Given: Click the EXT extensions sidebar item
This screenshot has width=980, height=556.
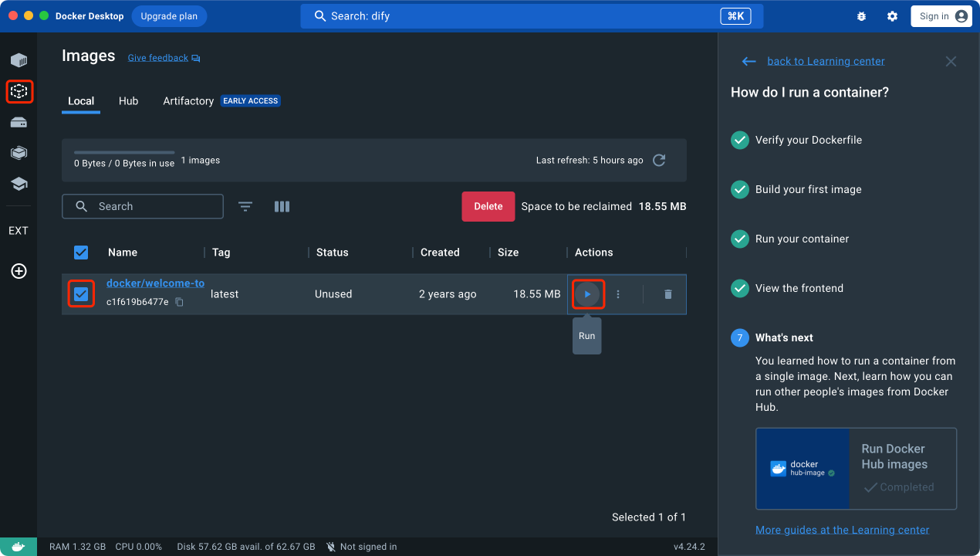Looking at the screenshot, I should 19,231.
